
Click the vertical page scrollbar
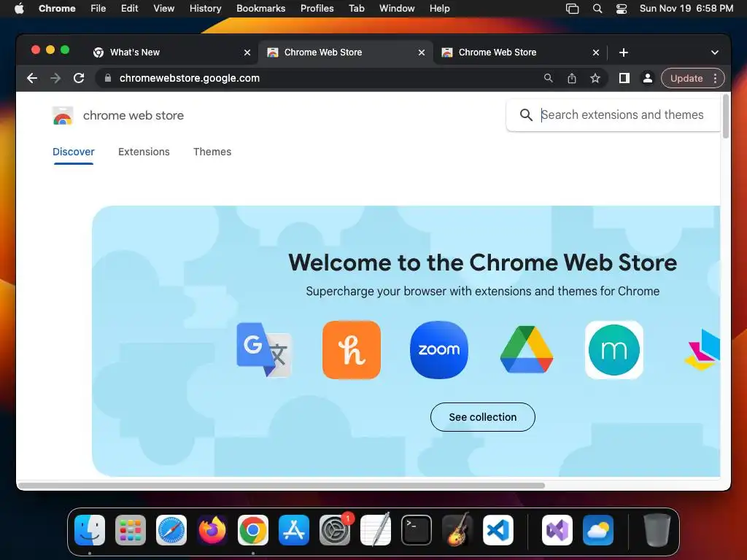[x=726, y=116]
